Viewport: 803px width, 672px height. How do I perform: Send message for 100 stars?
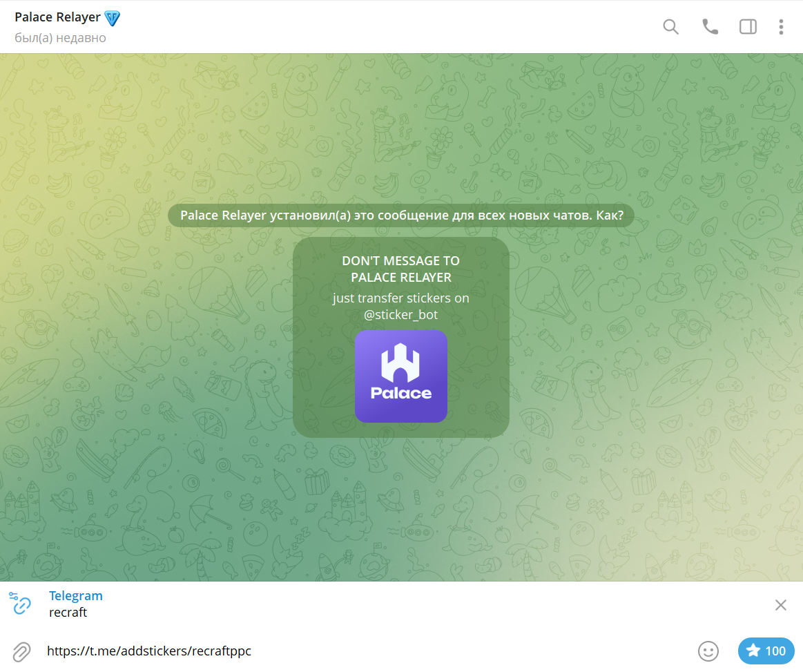(x=766, y=651)
